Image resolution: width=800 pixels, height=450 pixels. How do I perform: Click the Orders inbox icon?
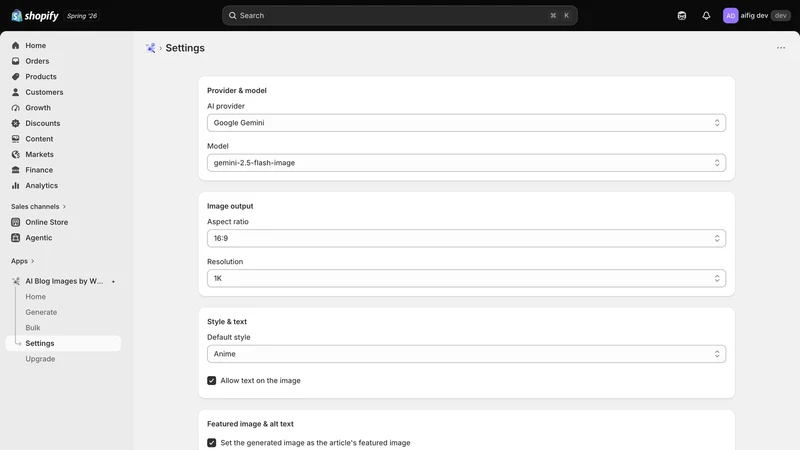click(15, 61)
